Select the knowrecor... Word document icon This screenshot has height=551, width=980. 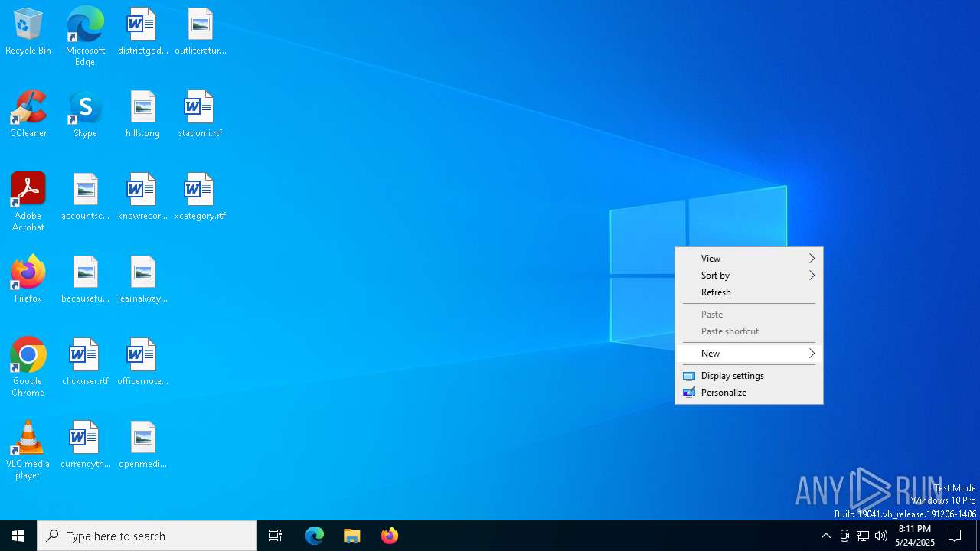142,197
